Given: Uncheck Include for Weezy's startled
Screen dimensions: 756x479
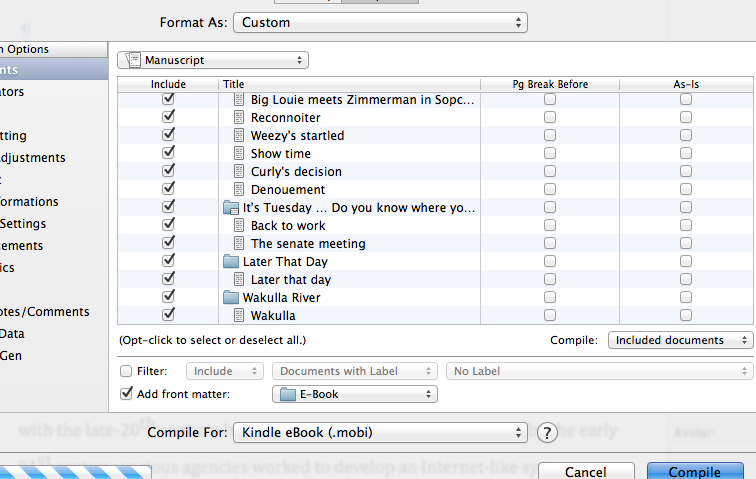Looking at the screenshot, I should point(168,135).
